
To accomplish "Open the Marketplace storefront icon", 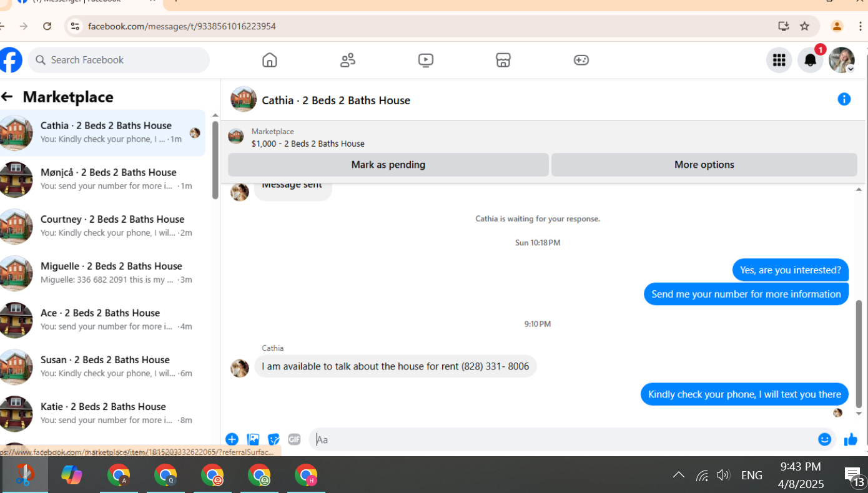I will tap(503, 60).
